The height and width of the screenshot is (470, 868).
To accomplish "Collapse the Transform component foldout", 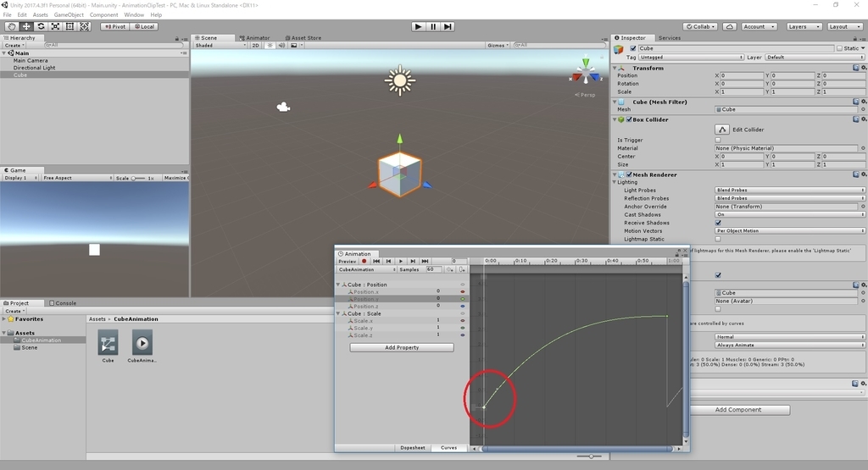I will 615,68.
